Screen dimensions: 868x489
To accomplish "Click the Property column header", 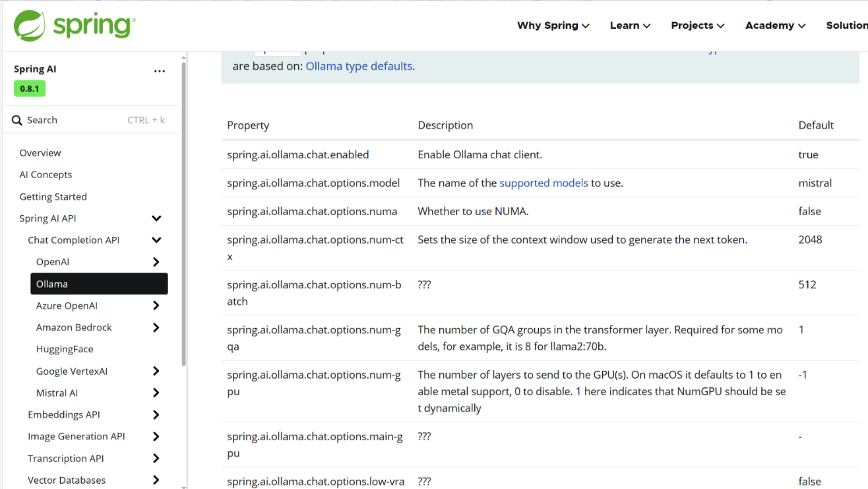I will 248,125.
